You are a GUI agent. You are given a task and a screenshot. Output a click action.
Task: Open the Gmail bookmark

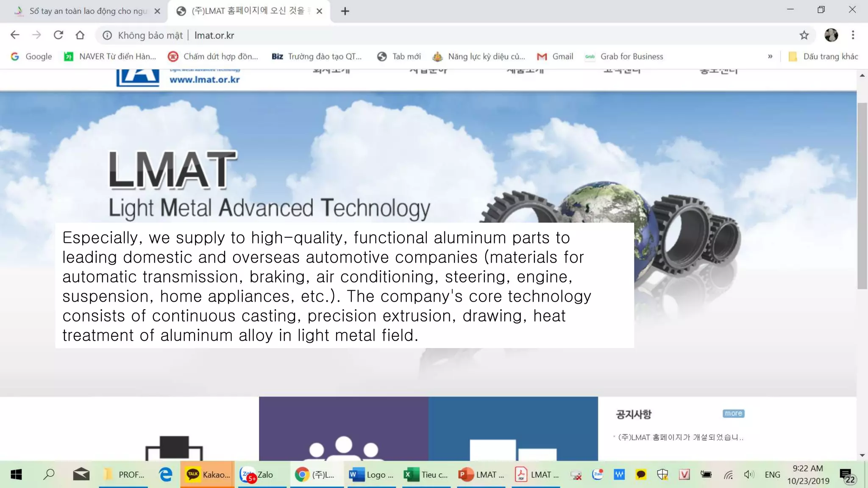(555, 56)
